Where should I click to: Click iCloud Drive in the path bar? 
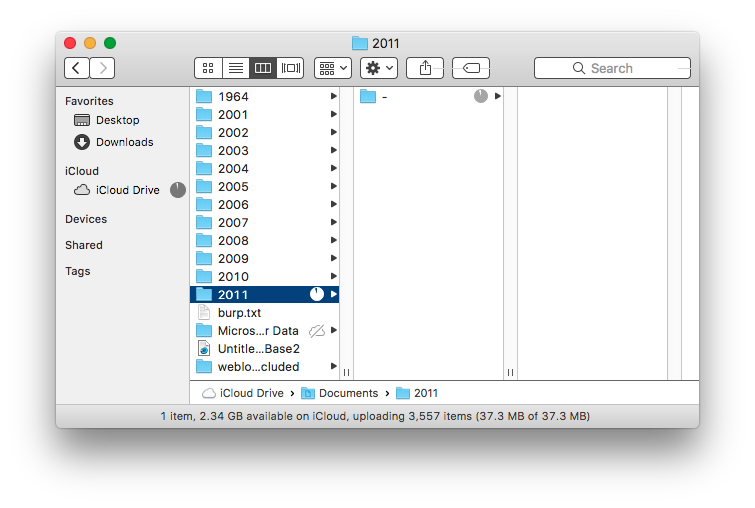click(243, 393)
